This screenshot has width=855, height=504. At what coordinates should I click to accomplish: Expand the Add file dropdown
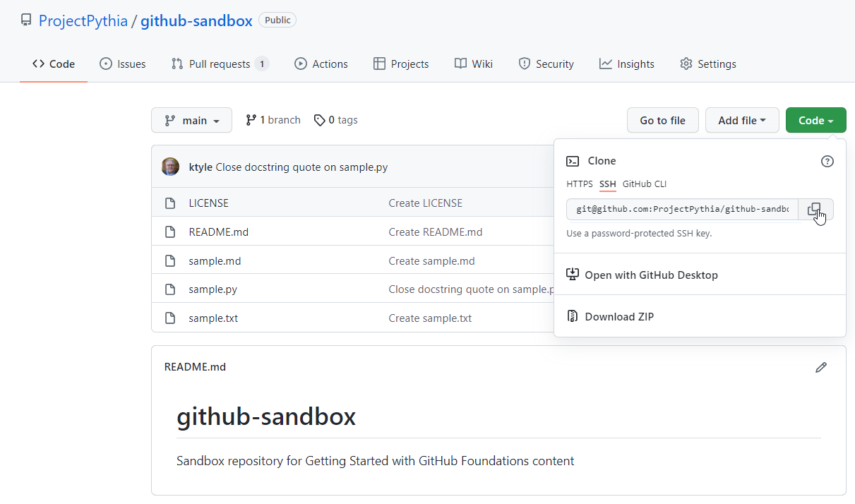click(x=742, y=120)
